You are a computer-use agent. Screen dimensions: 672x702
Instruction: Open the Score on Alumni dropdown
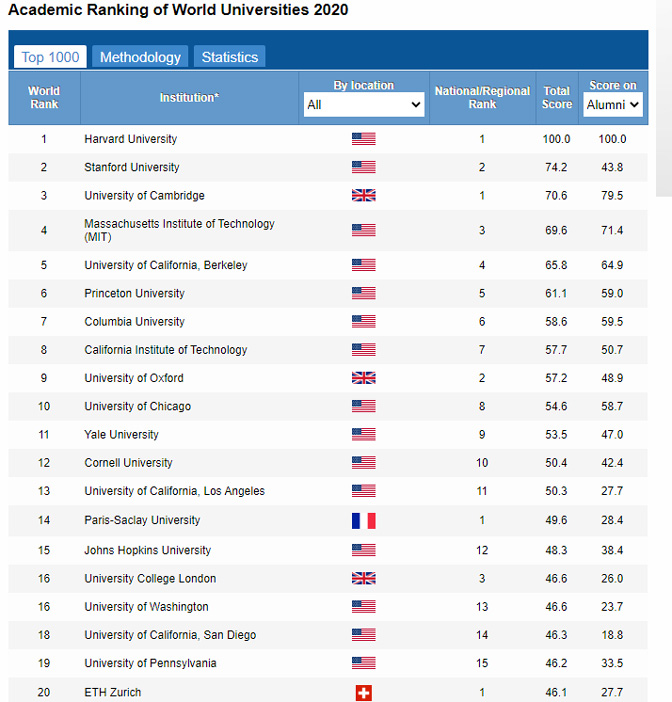[x=612, y=104]
